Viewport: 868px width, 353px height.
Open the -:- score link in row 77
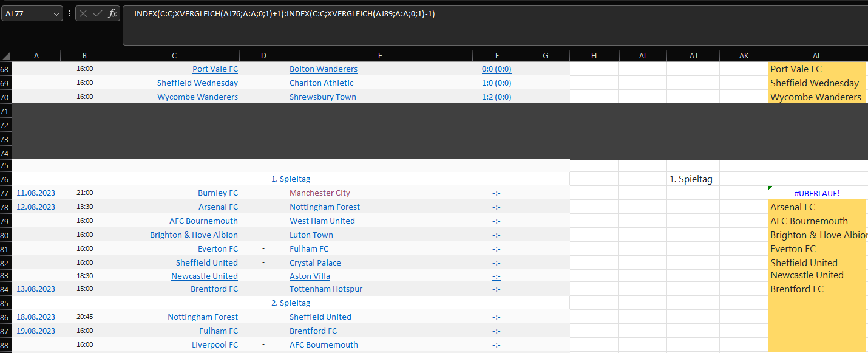[497, 193]
